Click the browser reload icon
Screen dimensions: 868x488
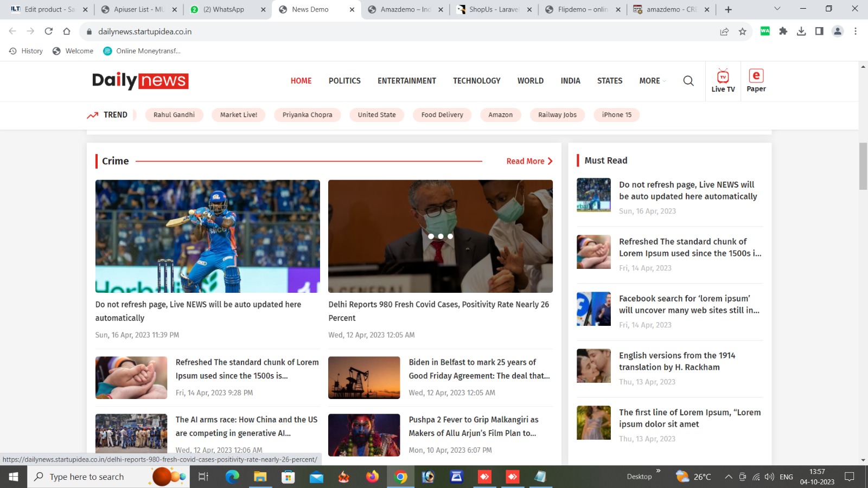tap(49, 31)
